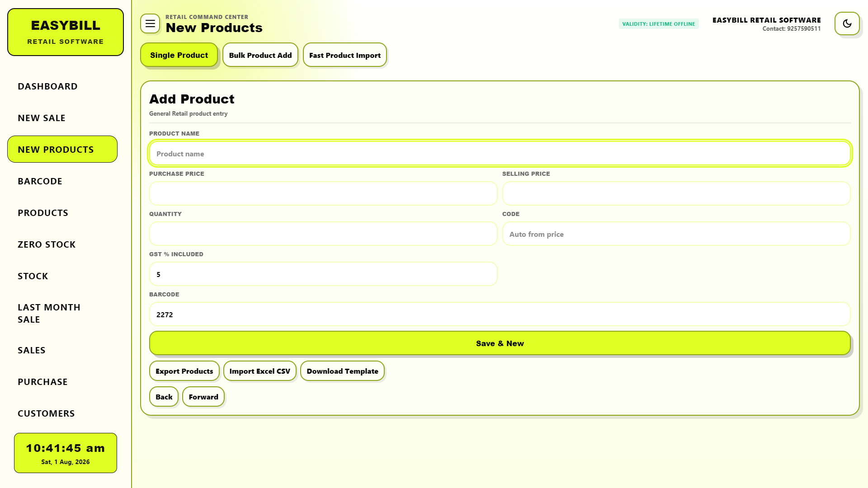This screenshot has width=868, height=488.
Task: Click the GST % Included field
Action: (x=323, y=274)
